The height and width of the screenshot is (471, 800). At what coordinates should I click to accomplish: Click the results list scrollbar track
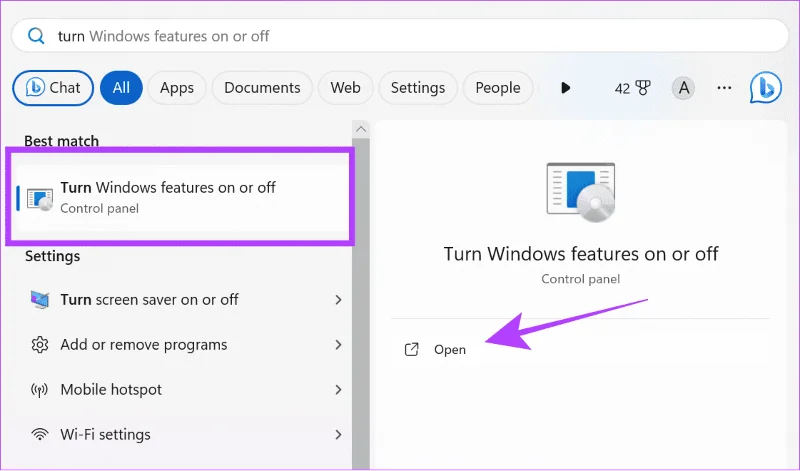(x=361, y=303)
